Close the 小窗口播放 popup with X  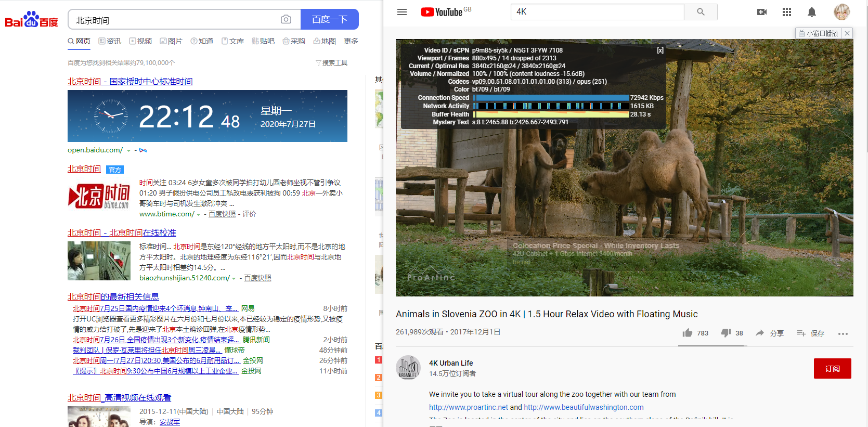[x=847, y=33]
